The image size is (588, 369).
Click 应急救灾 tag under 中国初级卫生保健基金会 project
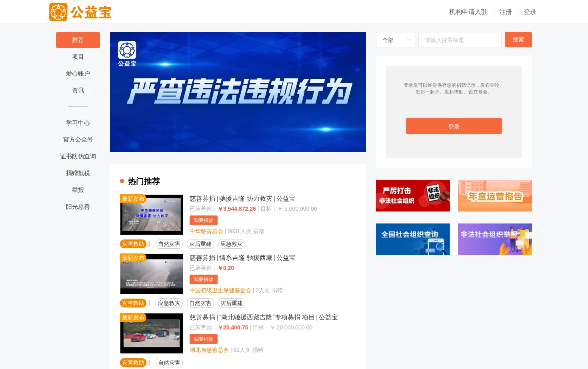169,303
